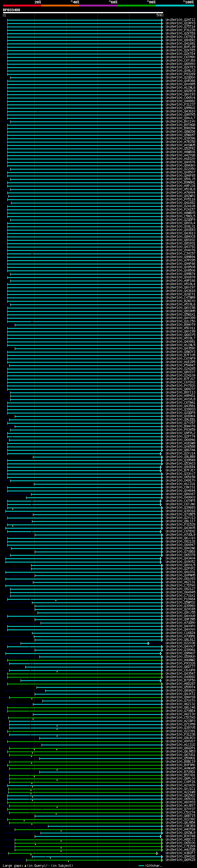Select the UniRef100_Q94JL7 label
This screenshot has height=868, width=197.
180,118
